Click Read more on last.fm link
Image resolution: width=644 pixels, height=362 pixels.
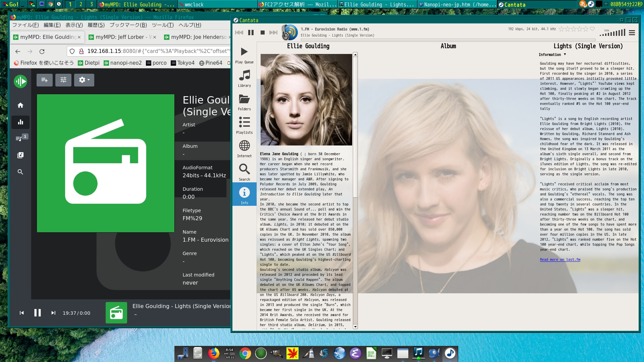coord(560,259)
